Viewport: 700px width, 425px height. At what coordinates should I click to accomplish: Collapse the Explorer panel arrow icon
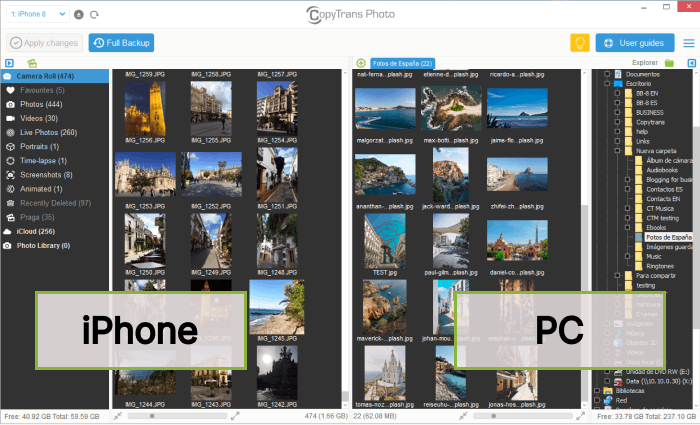[x=692, y=63]
